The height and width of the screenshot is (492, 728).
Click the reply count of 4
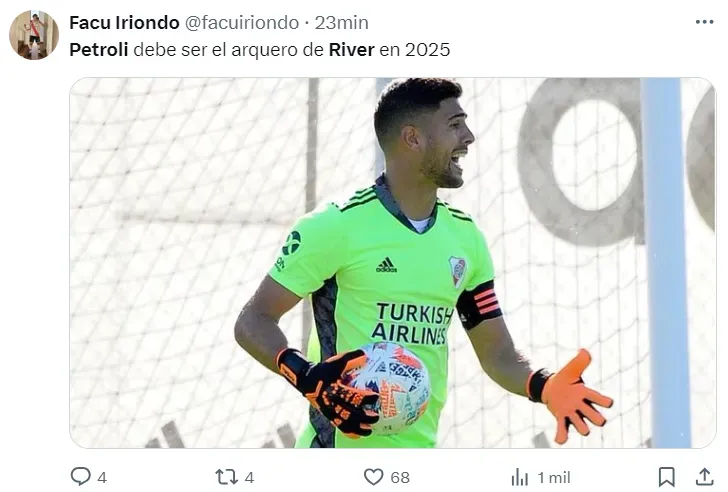coord(102,478)
